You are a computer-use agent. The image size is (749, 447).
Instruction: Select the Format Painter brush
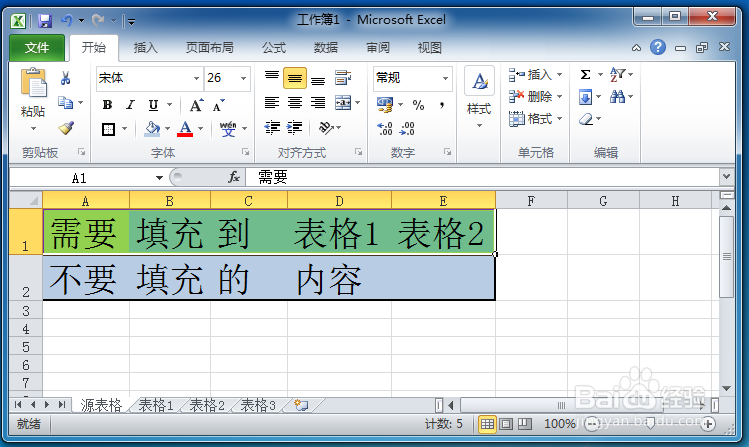pyautogui.click(x=66, y=128)
